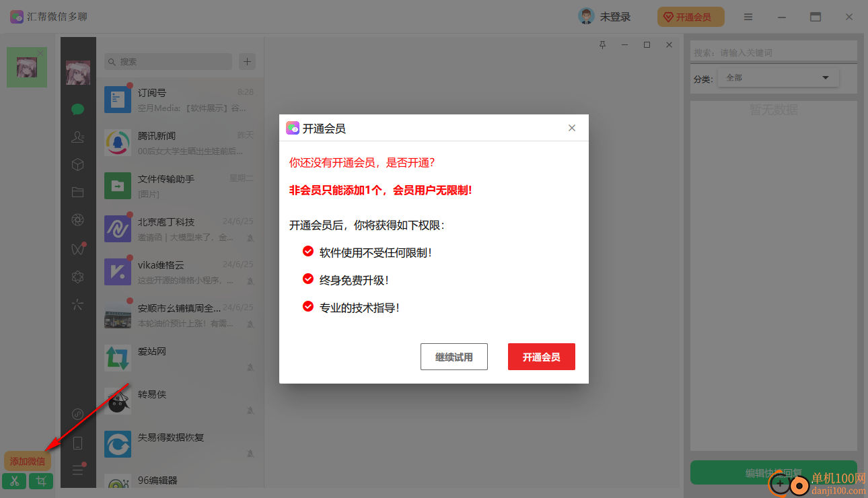This screenshot has height=498, width=868.
Task: Click the plus button beside search
Action: tap(248, 61)
